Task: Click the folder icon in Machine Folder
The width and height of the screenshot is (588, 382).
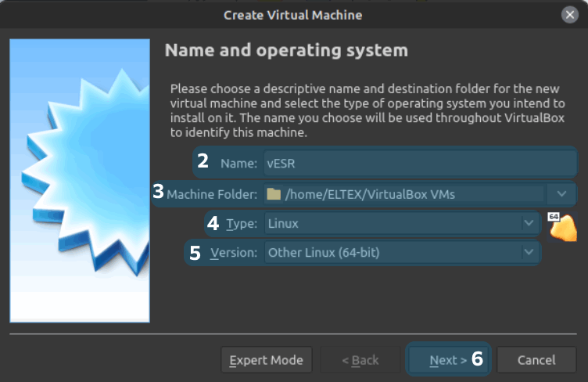Action: pos(274,194)
